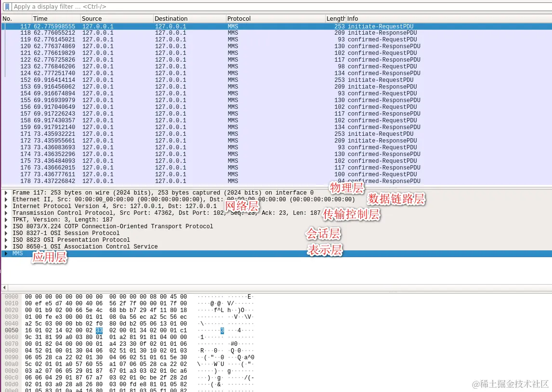Select packet 177 with length 100
The width and height of the screenshot is (552, 392).
tap(276, 174)
